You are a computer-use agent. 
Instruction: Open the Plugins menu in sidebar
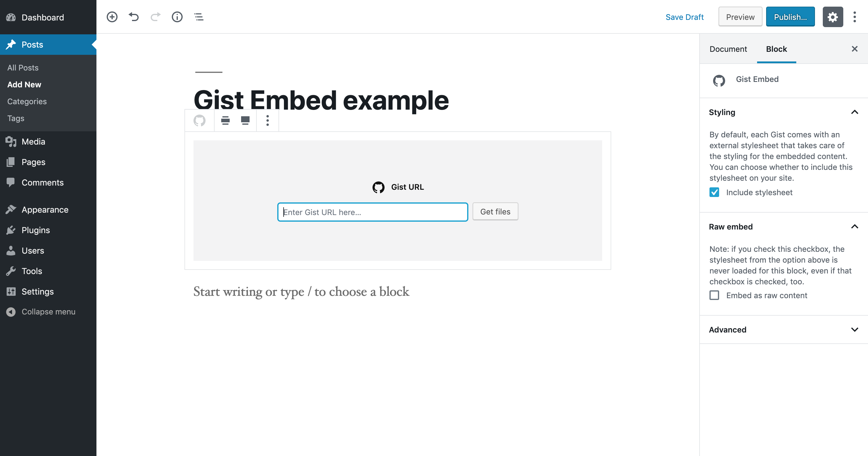pyautogui.click(x=36, y=230)
